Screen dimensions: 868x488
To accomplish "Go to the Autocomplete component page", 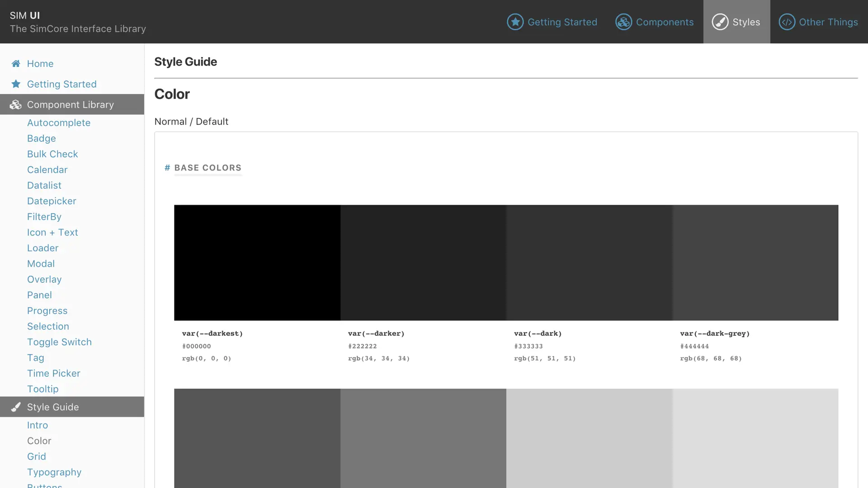I will (59, 123).
